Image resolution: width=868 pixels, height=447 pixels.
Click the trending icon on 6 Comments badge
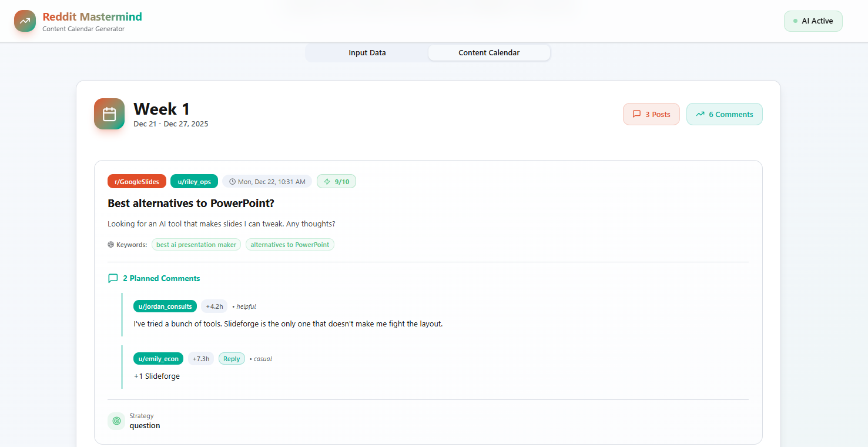pyautogui.click(x=700, y=114)
